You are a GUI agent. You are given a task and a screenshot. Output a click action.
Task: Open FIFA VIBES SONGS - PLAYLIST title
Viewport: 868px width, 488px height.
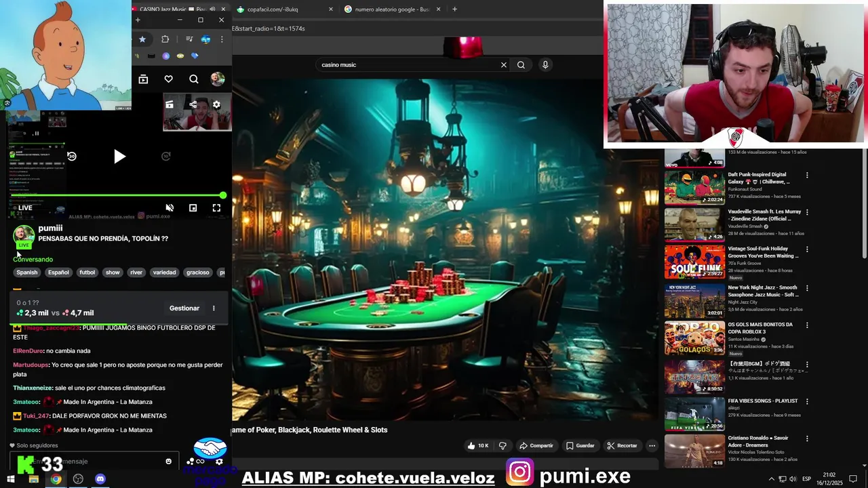click(763, 401)
